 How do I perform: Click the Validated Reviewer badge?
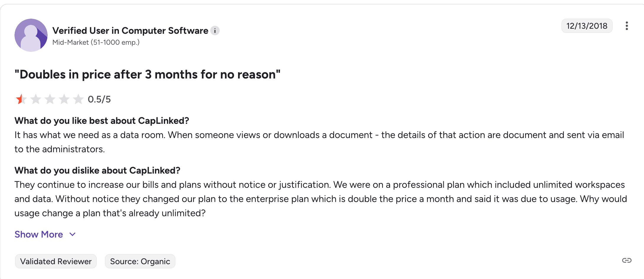(x=56, y=261)
